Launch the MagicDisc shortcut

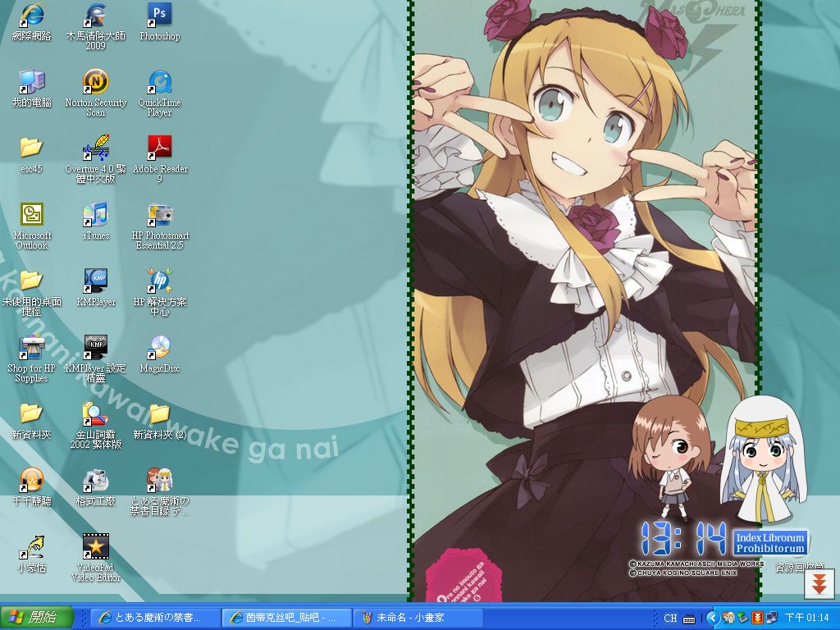tap(160, 354)
